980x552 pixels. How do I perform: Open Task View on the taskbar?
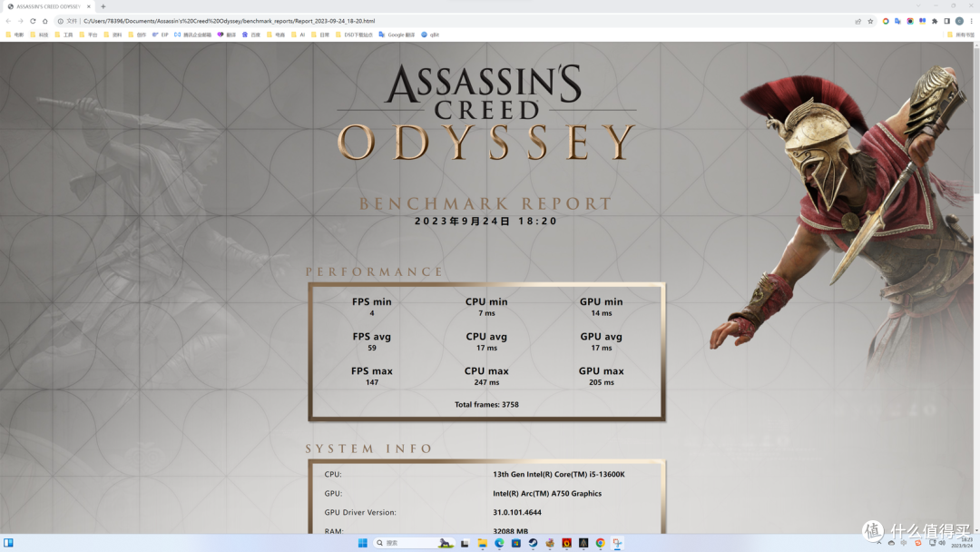point(465,543)
